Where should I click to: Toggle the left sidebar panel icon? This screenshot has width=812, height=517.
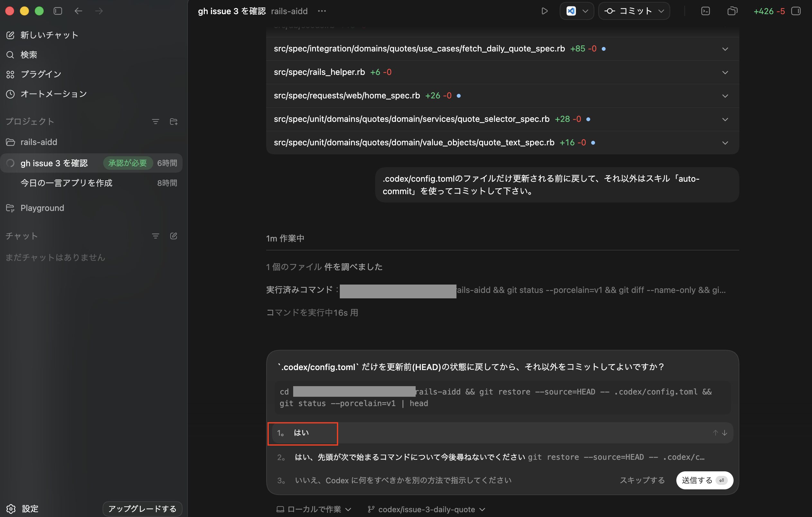pos(58,11)
